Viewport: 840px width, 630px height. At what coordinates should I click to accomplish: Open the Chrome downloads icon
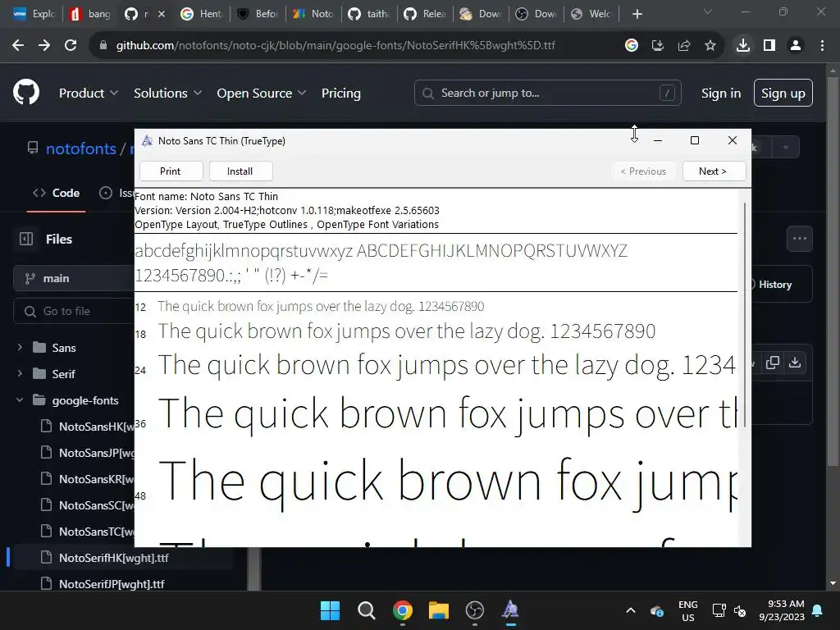pos(743,46)
